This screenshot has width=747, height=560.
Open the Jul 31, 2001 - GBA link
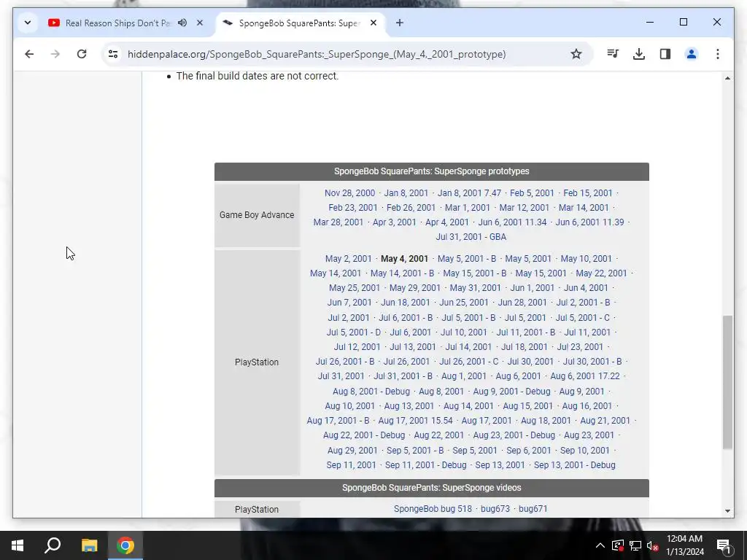coord(471,237)
